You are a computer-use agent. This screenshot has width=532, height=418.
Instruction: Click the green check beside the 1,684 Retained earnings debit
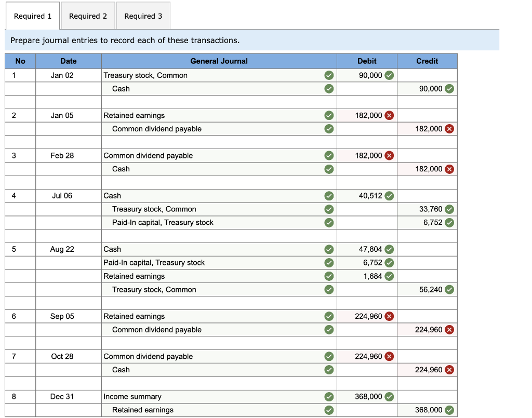[x=390, y=276]
